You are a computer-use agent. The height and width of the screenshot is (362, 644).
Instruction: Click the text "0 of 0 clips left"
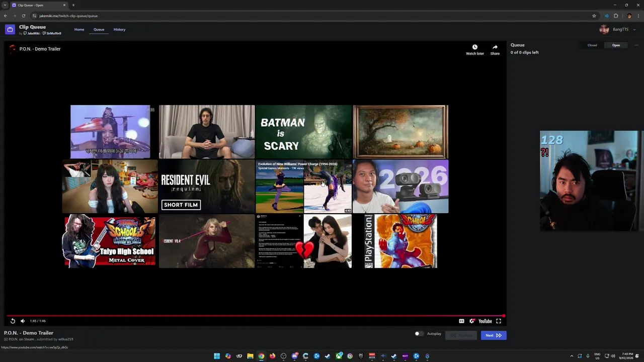point(524,52)
